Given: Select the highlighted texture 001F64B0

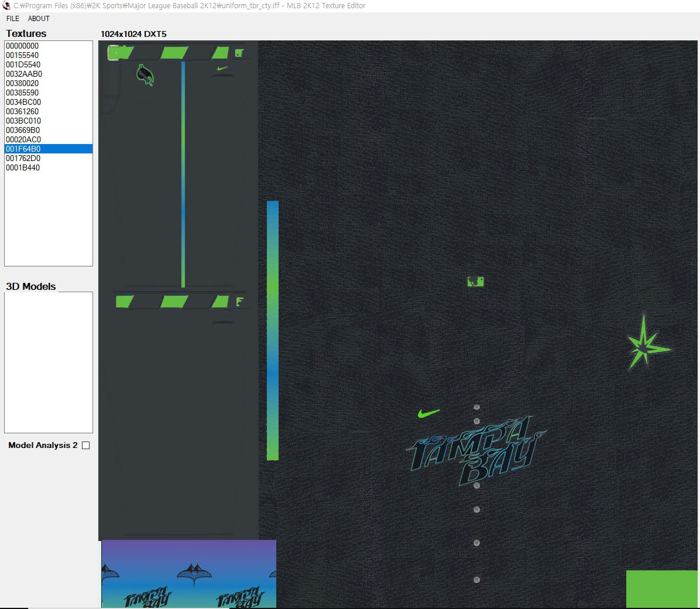Looking at the screenshot, I should [23, 149].
